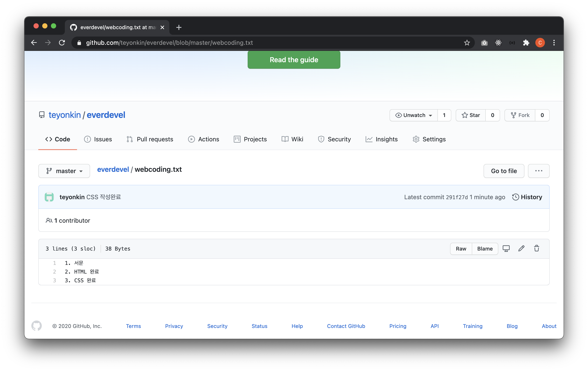This screenshot has height=371, width=588.
Task: Click line number 3 in the file
Action: (x=54, y=281)
